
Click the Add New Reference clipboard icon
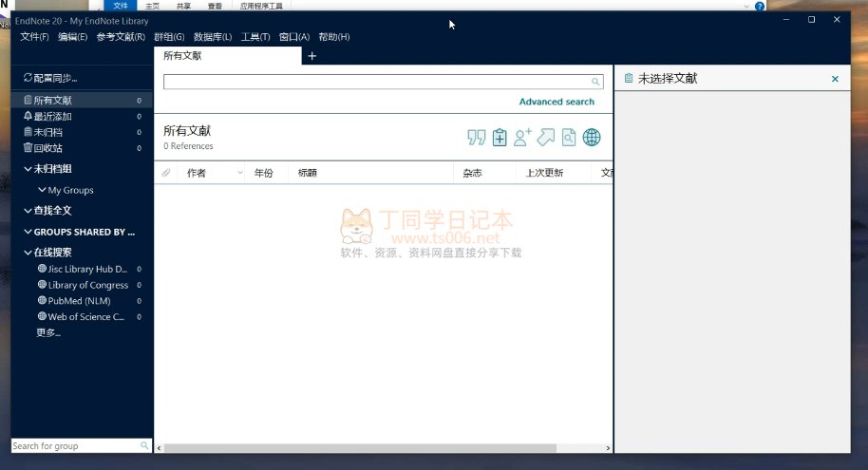coord(500,138)
